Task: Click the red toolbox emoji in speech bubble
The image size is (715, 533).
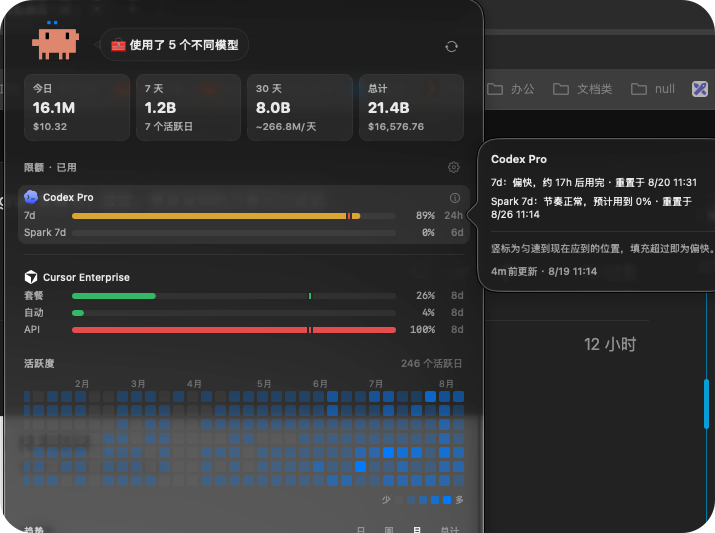Action: click(x=118, y=45)
